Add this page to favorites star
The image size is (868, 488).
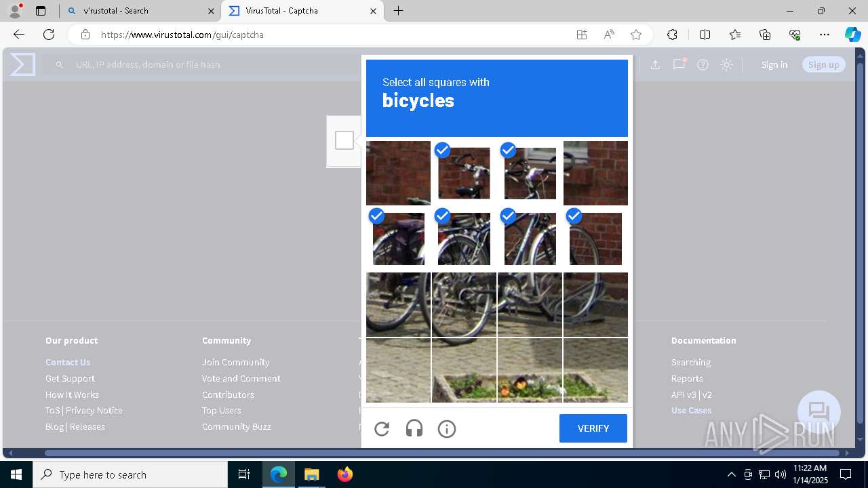(x=636, y=35)
